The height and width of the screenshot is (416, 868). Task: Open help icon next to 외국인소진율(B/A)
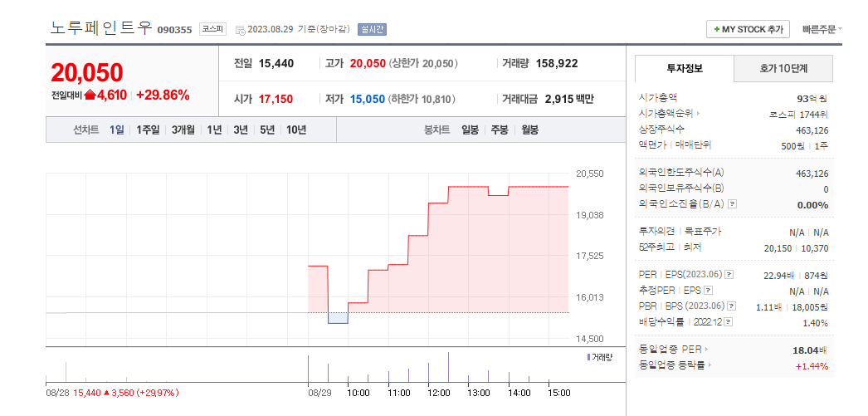pos(732,203)
